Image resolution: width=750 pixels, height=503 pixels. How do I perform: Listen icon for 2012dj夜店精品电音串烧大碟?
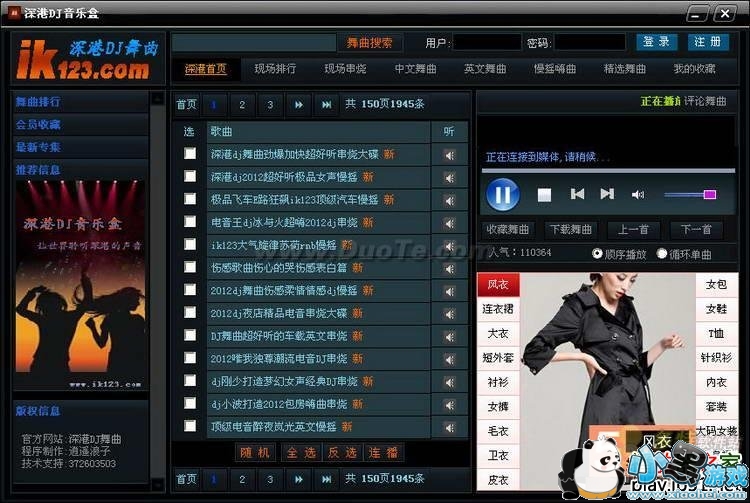[449, 314]
